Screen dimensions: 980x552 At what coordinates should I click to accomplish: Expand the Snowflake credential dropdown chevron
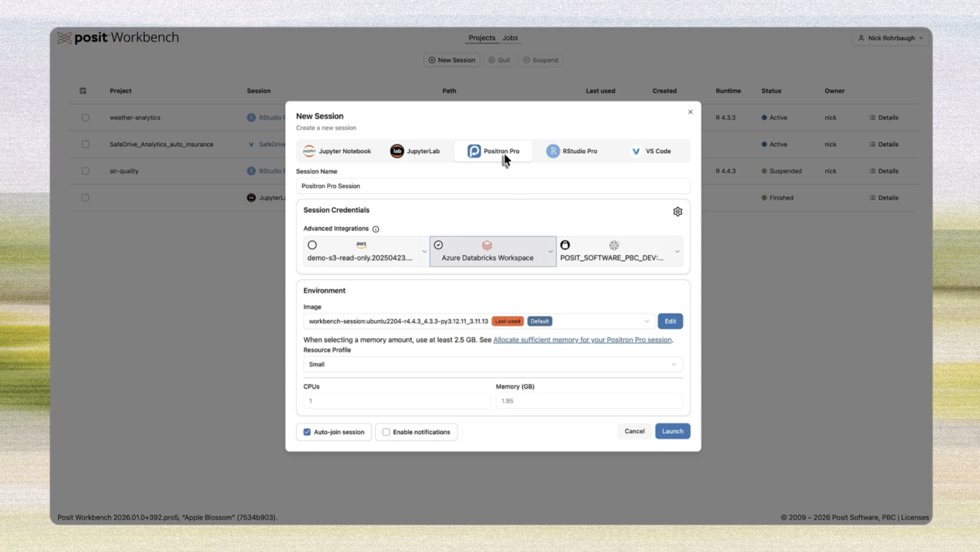pyautogui.click(x=677, y=251)
